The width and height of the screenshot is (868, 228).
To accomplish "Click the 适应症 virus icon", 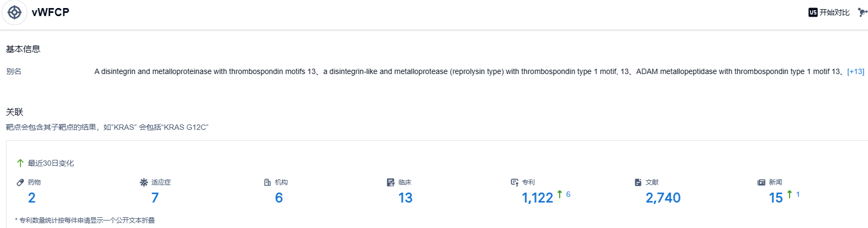I will click(144, 182).
